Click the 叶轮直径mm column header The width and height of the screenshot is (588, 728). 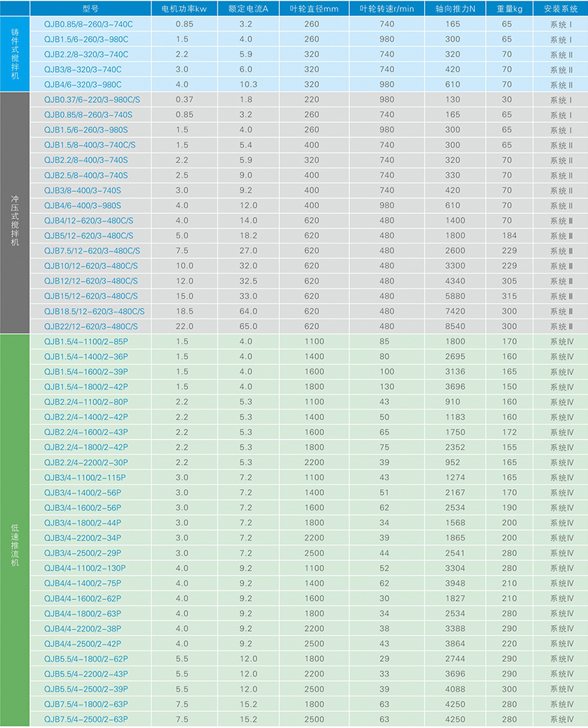point(312,9)
